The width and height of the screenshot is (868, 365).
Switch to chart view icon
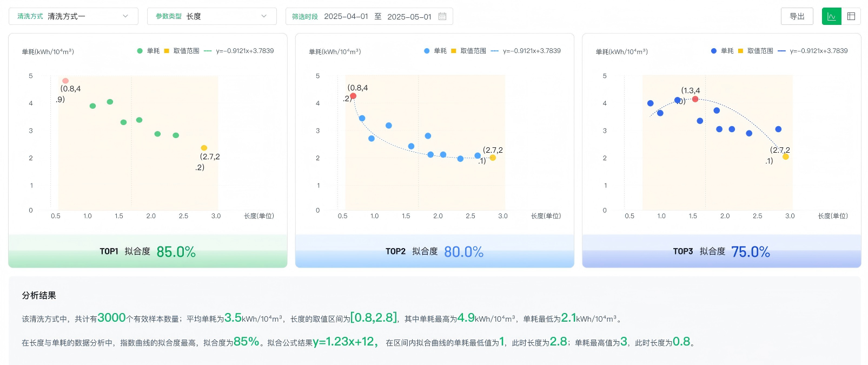tap(832, 16)
